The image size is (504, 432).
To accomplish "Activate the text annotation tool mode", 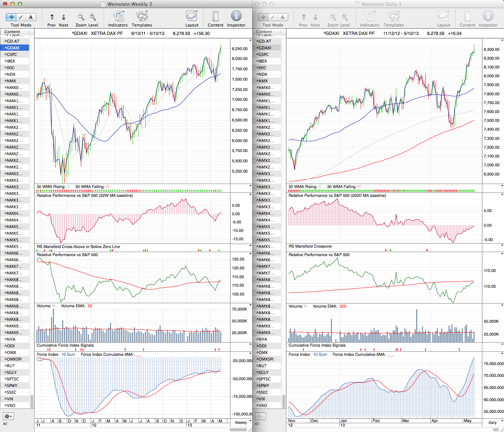I will tap(31, 17).
